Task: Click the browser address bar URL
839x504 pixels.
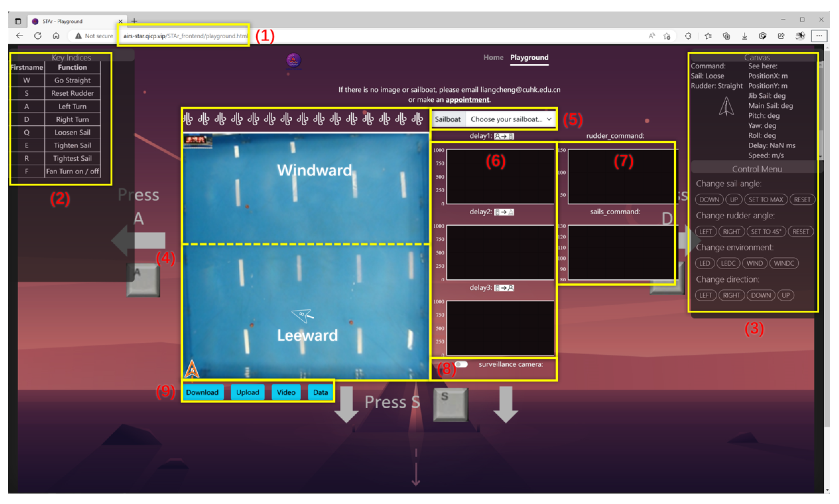Action: [x=185, y=36]
